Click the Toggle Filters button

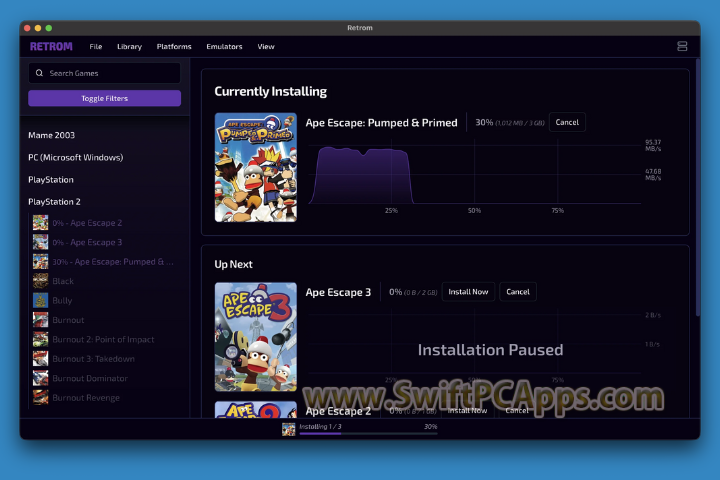click(x=104, y=98)
